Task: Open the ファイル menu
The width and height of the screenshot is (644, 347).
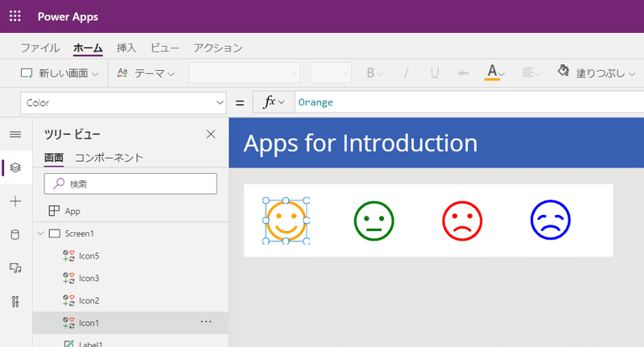Action: tap(40, 48)
